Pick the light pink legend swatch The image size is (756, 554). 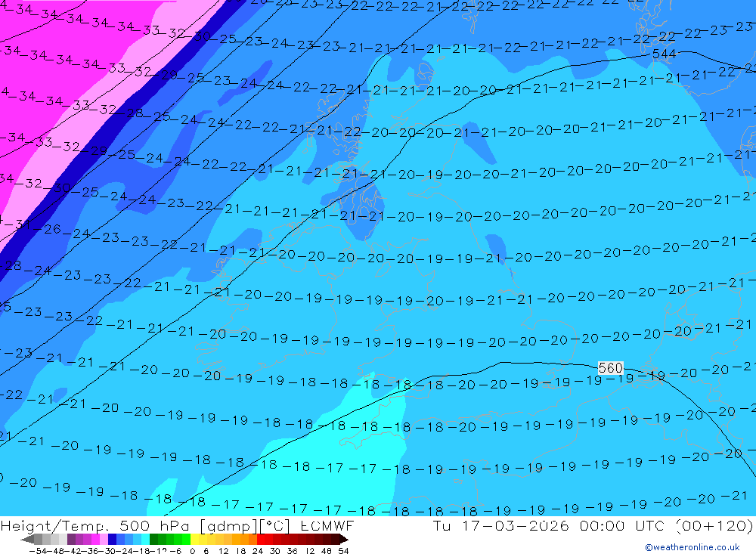pyautogui.click(x=104, y=539)
